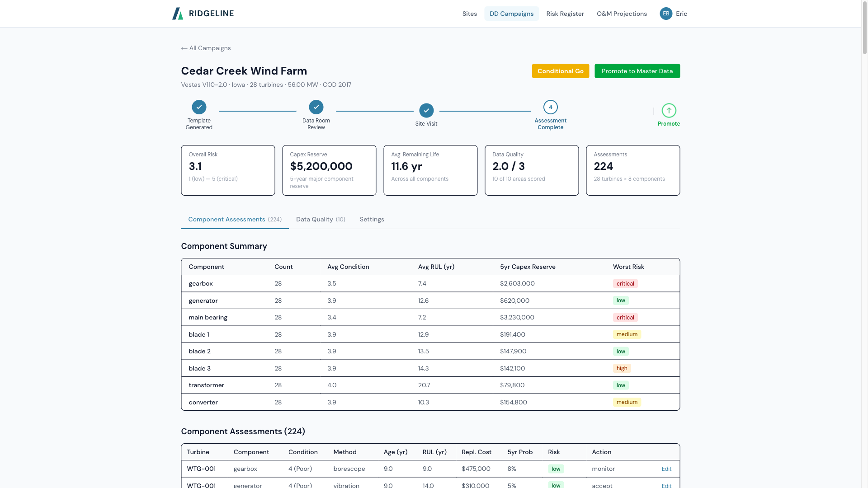The width and height of the screenshot is (868, 488).
Task: Open the Settings tab
Action: click(372, 219)
